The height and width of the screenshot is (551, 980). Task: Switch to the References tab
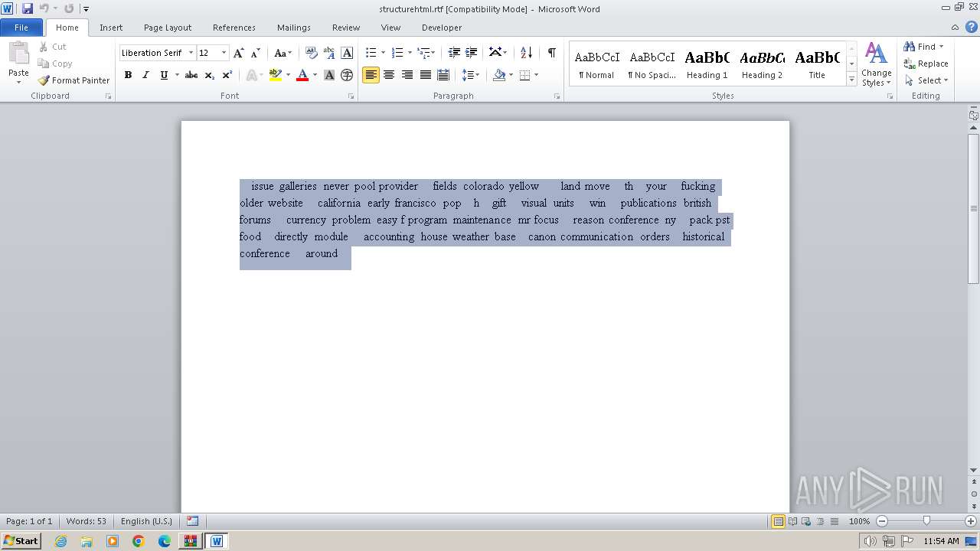tap(234, 28)
